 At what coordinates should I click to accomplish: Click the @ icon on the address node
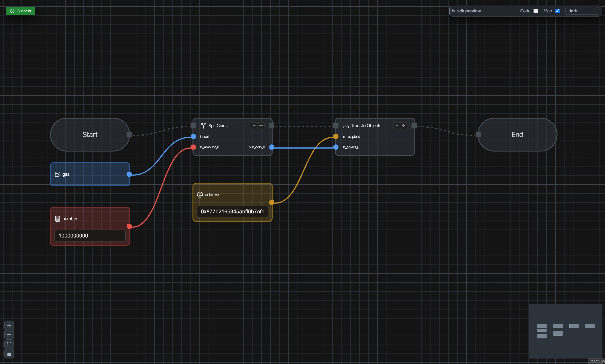click(200, 195)
